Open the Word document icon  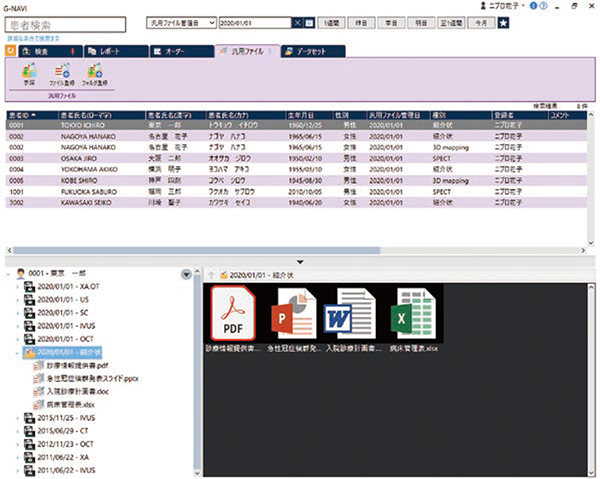pos(353,314)
